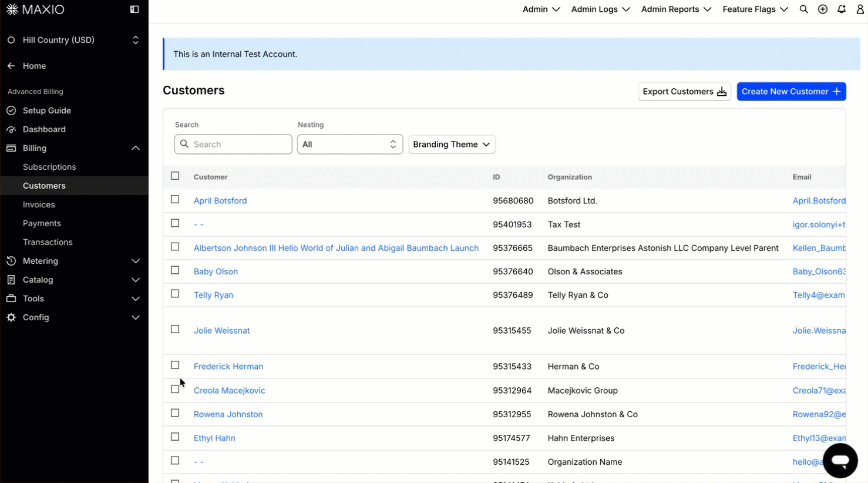Open April Botsford customer link
Viewport: 868px width, 483px height.
tap(220, 201)
